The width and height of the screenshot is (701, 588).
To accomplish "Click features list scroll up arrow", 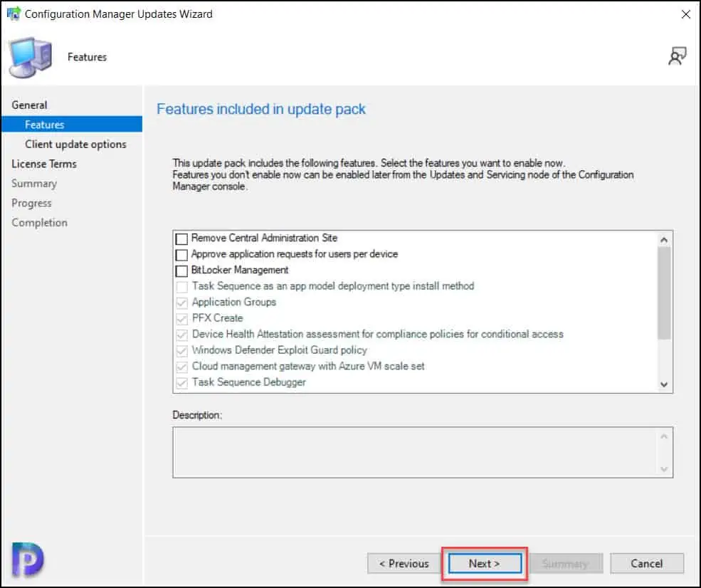I will pos(664,240).
